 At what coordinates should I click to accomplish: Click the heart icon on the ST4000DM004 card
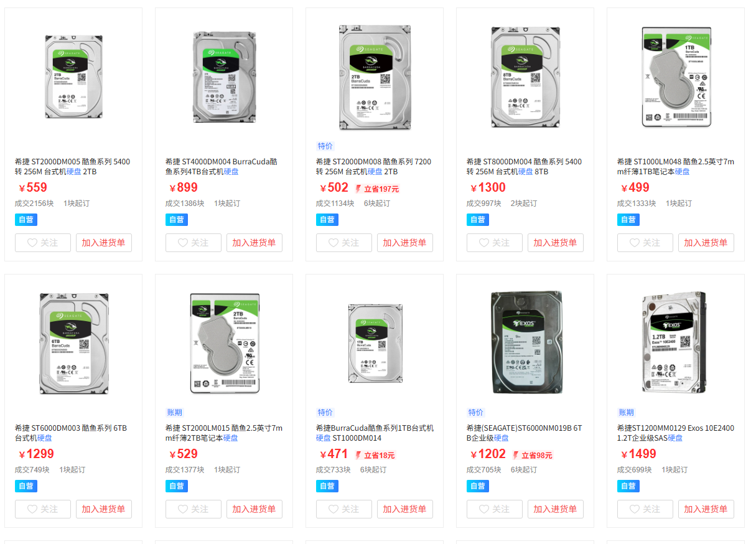pos(183,243)
